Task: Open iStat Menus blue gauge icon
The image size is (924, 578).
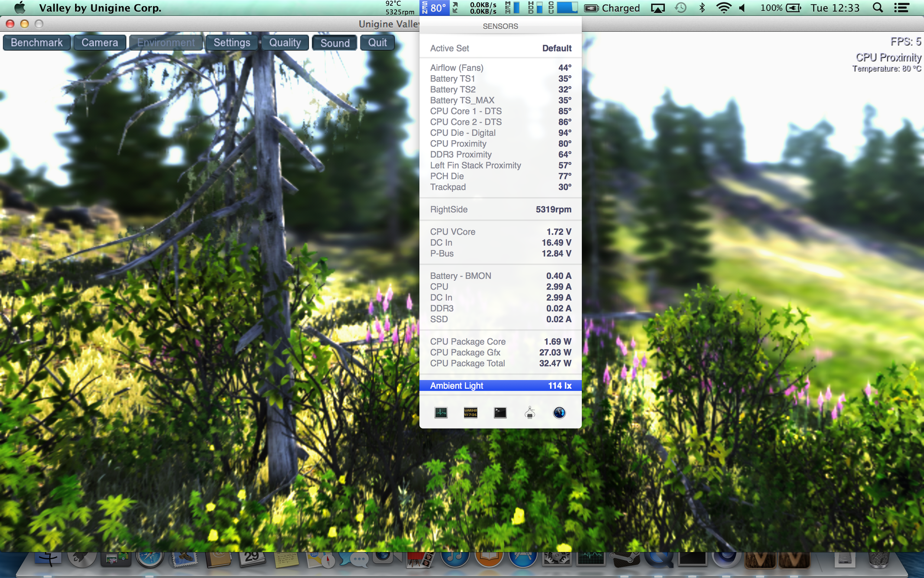Action: [559, 412]
